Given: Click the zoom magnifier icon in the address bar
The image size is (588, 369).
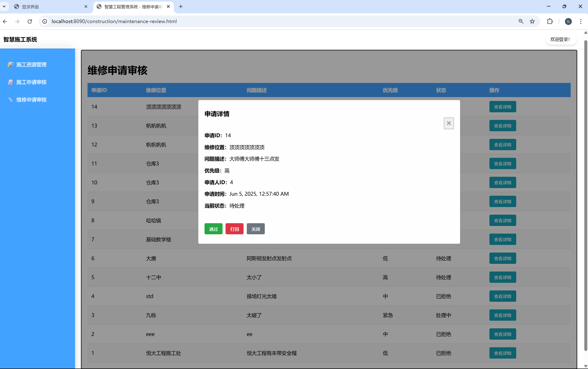Looking at the screenshot, I should (x=521, y=21).
